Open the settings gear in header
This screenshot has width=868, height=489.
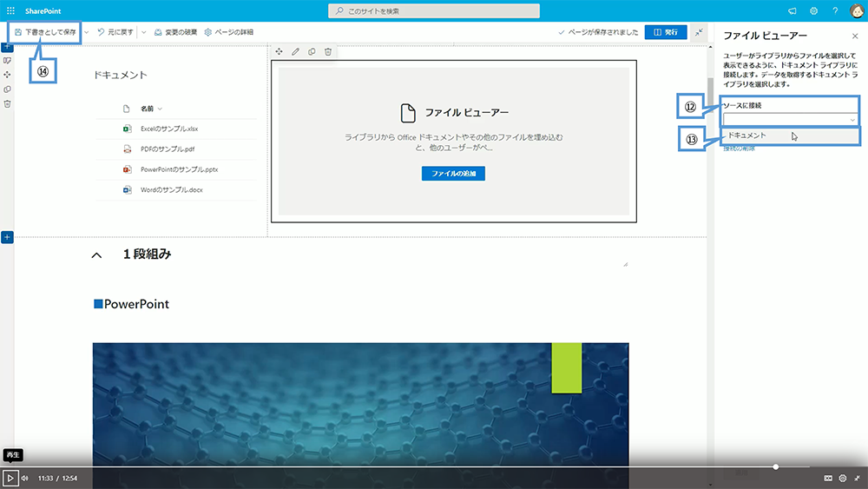tap(814, 11)
